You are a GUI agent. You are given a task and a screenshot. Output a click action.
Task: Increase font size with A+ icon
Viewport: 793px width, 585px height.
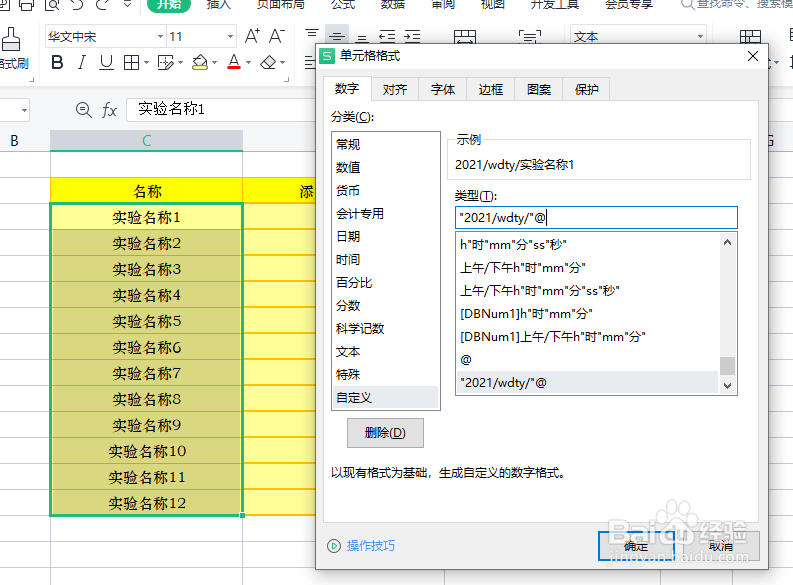(252, 36)
